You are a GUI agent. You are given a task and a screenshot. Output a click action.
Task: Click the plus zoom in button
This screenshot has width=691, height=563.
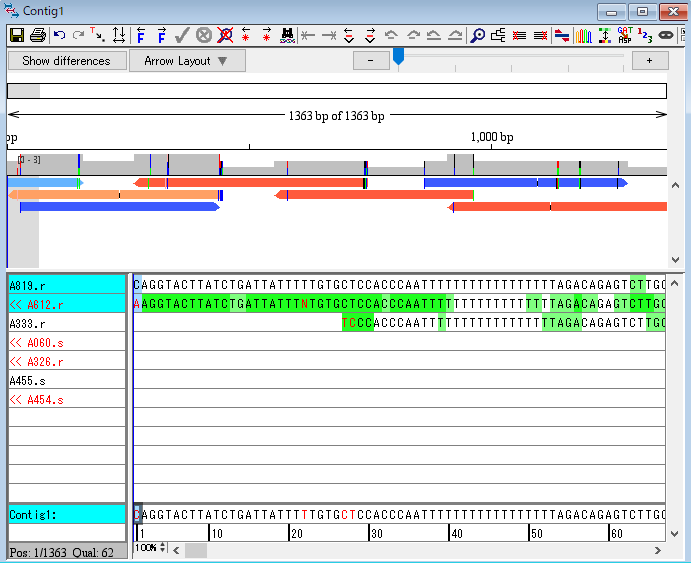(650, 60)
